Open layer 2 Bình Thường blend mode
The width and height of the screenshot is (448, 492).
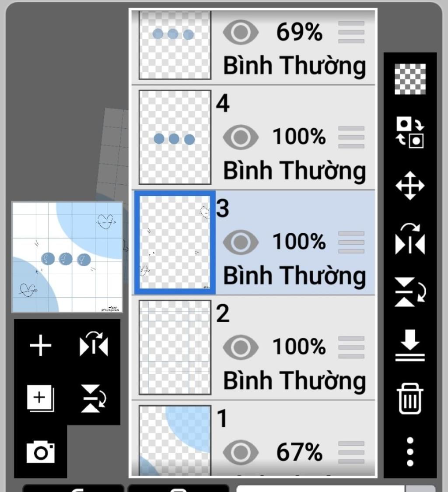pyautogui.click(x=294, y=381)
